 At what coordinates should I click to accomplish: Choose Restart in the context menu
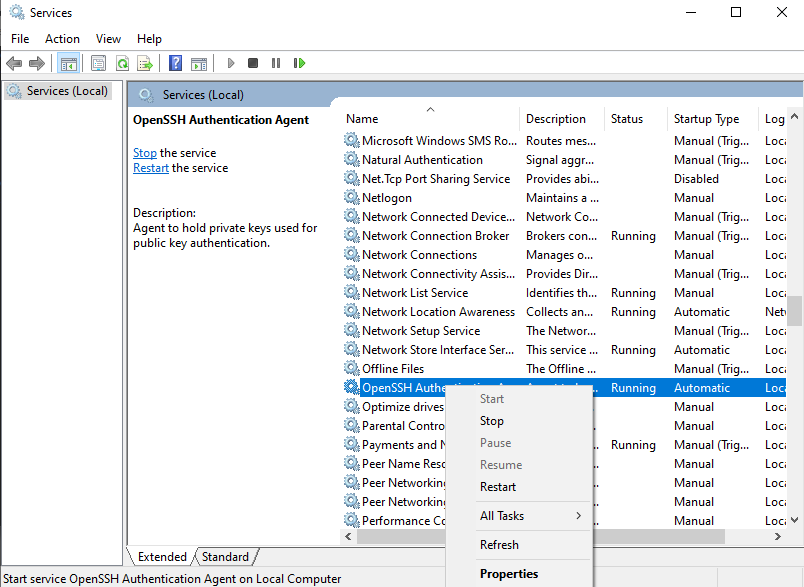point(519,487)
